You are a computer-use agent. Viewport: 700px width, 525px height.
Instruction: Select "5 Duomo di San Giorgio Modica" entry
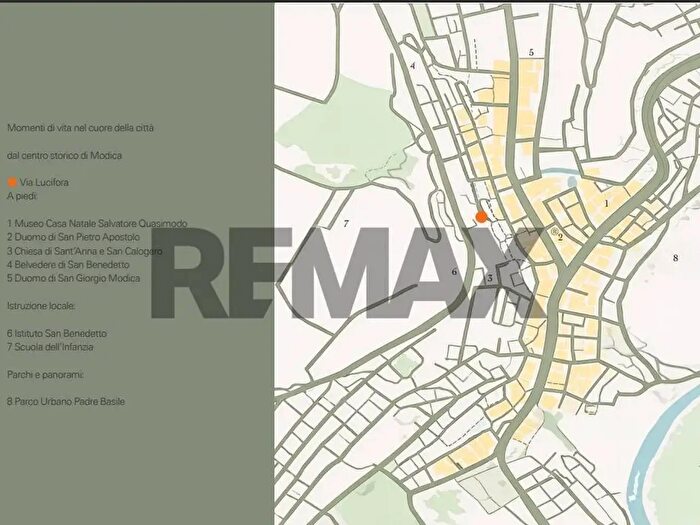click(73, 278)
